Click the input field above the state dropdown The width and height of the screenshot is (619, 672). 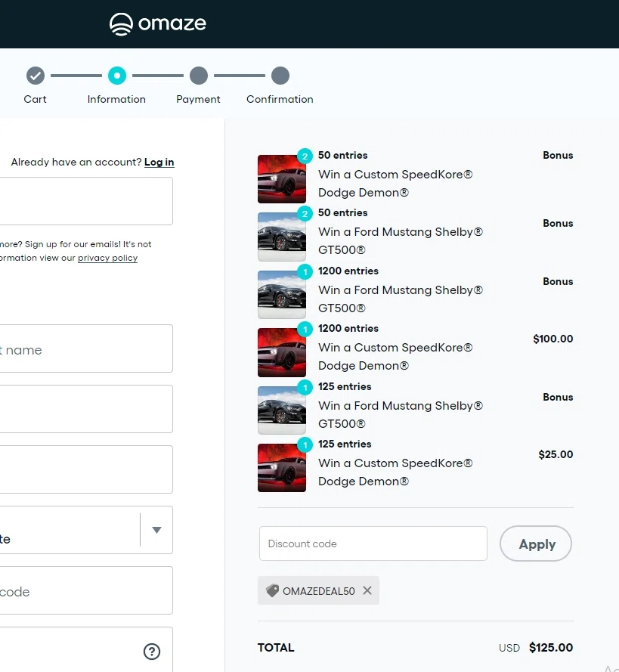[86, 469]
